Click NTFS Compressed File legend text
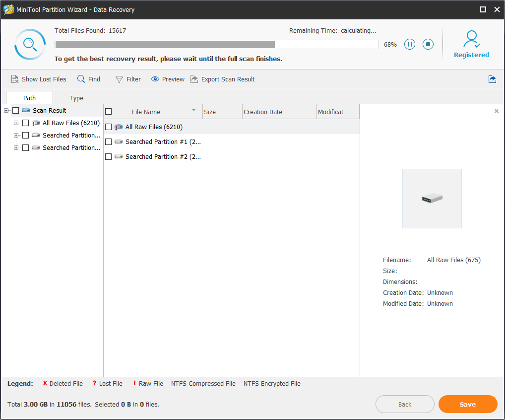The width and height of the screenshot is (505, 420). (203, 384)
